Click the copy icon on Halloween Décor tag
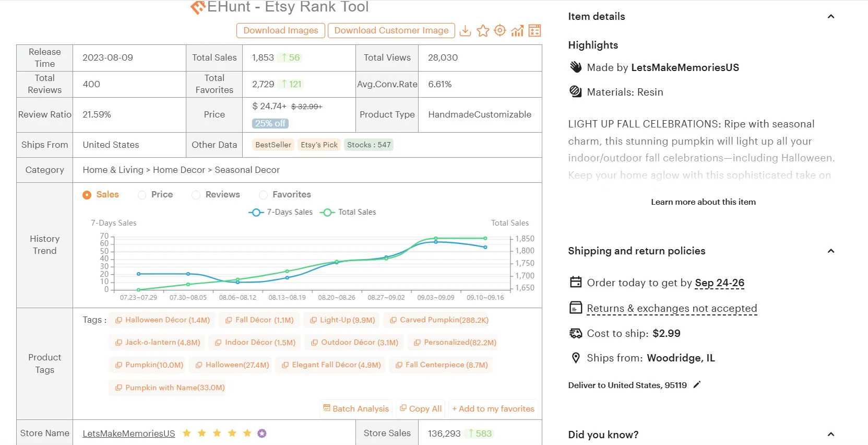The height and width of the screenshot is (445, 868). (x=118, y=320)
